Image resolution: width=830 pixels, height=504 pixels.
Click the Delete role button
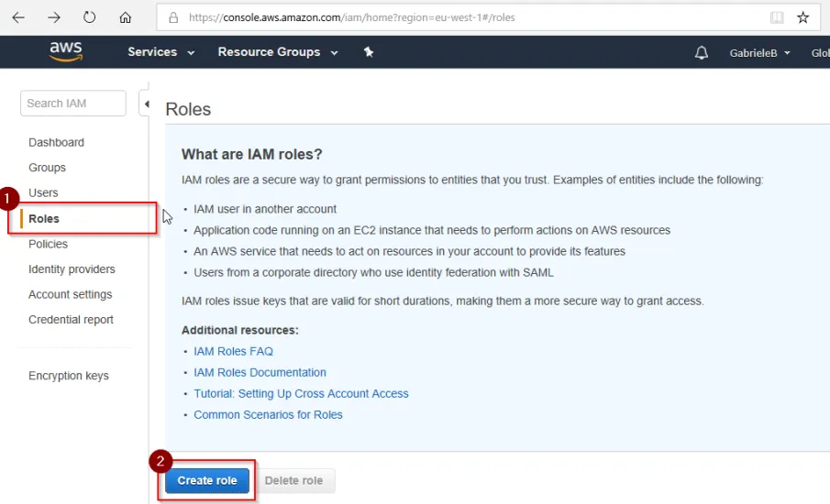coord(293,481)
